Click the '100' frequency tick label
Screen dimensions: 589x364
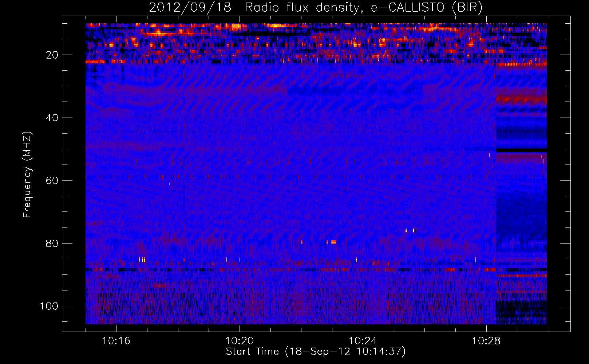[x=49, y=306]
